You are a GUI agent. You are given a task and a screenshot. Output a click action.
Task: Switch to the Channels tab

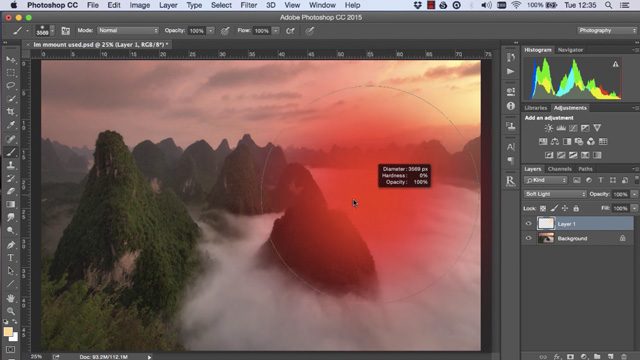tap(559, 169)
